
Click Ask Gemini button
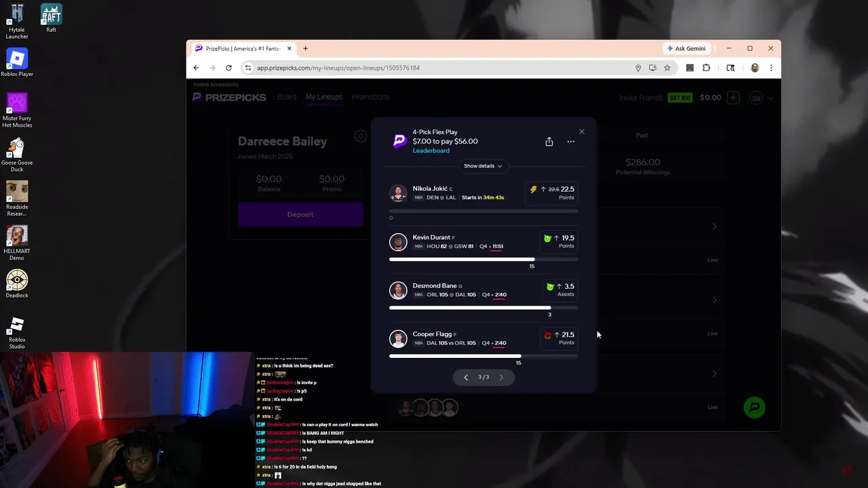[x=686, y=49]
